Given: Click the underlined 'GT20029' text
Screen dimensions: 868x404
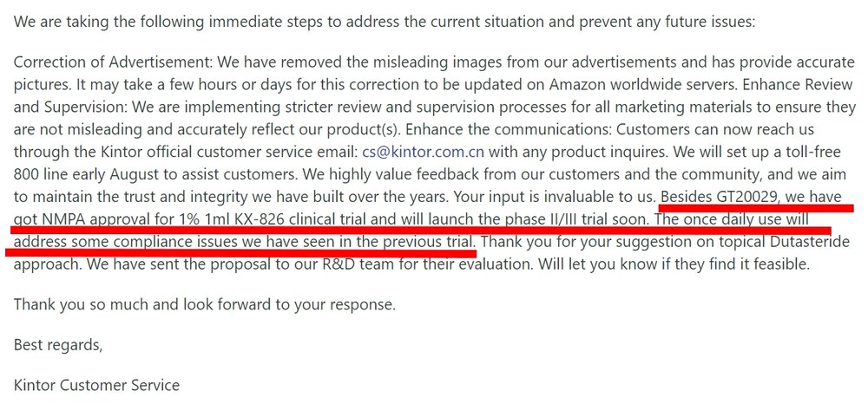Looking at the screenshot, I should [740, 197].
